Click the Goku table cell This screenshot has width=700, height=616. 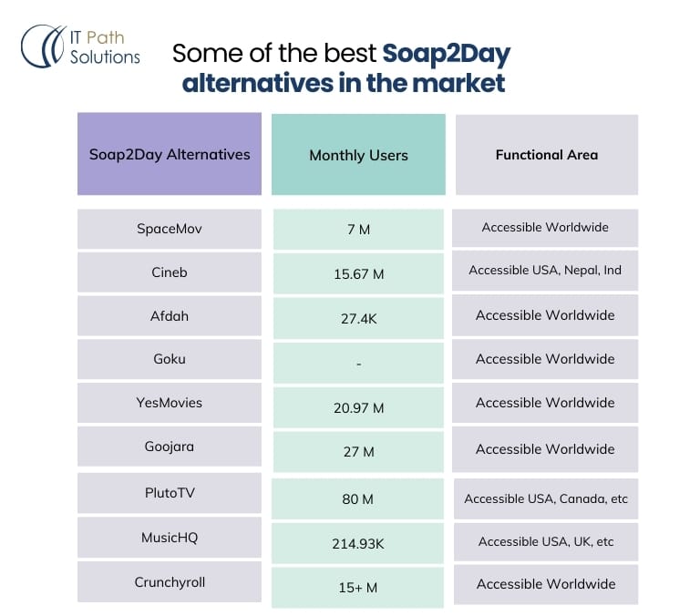point(170,359)
